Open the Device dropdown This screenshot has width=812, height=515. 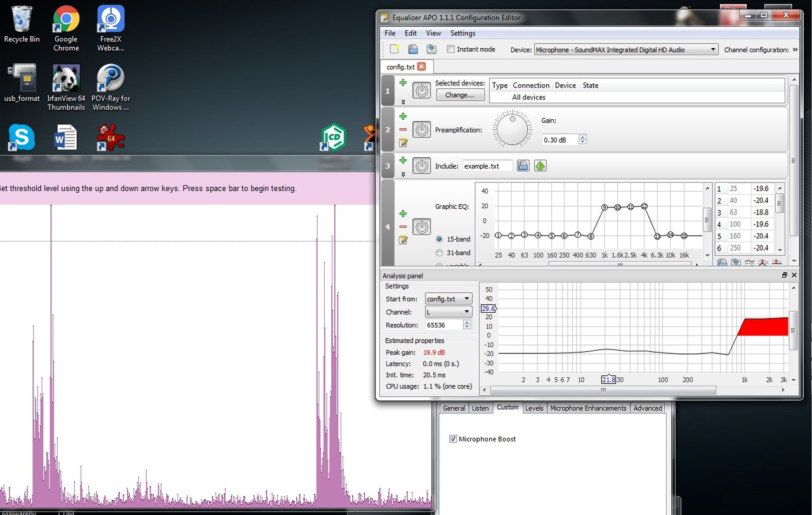[x=626, y=49]
